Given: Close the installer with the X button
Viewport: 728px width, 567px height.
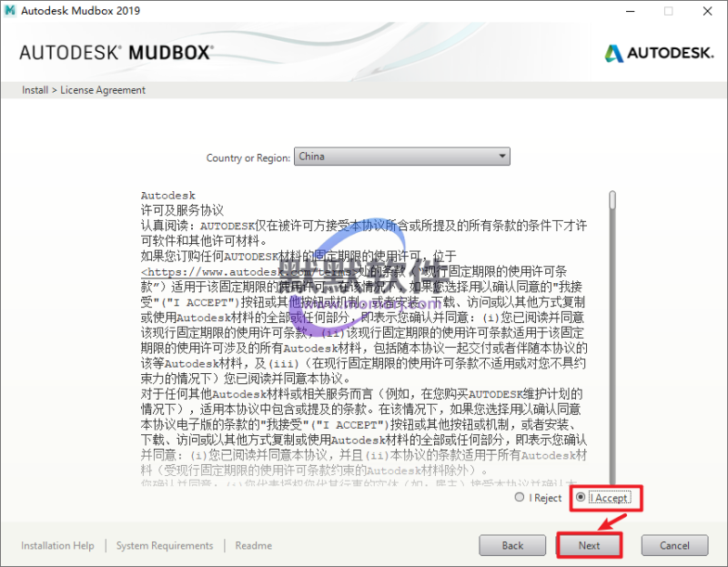Looking at the screenshot, I should (707, 12).
